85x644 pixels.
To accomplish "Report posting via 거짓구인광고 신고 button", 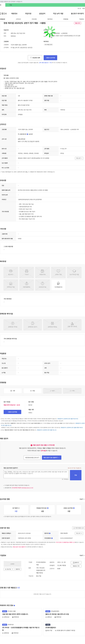I will pos(78,528).
